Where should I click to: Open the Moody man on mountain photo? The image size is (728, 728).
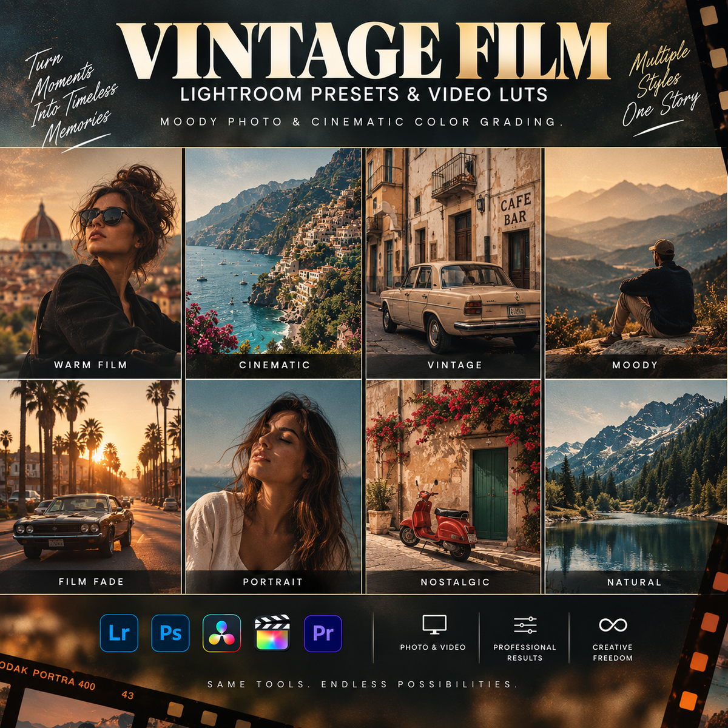(636, 263)
